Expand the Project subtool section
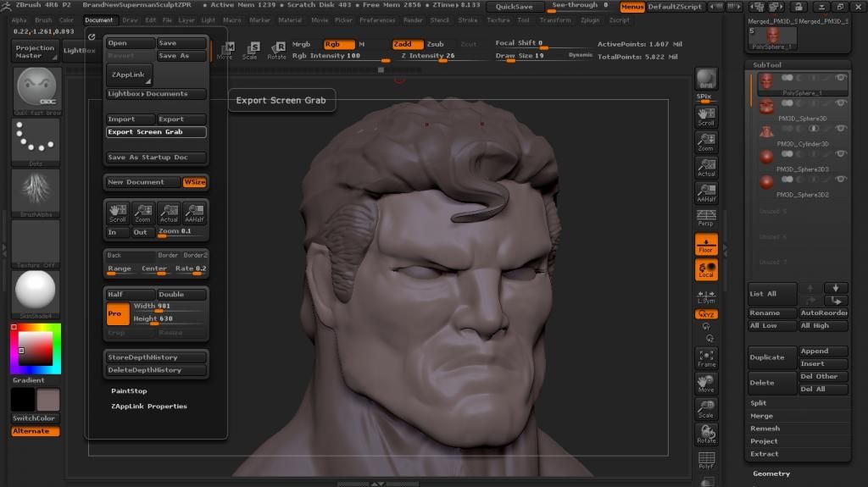 tap(764, 441)
